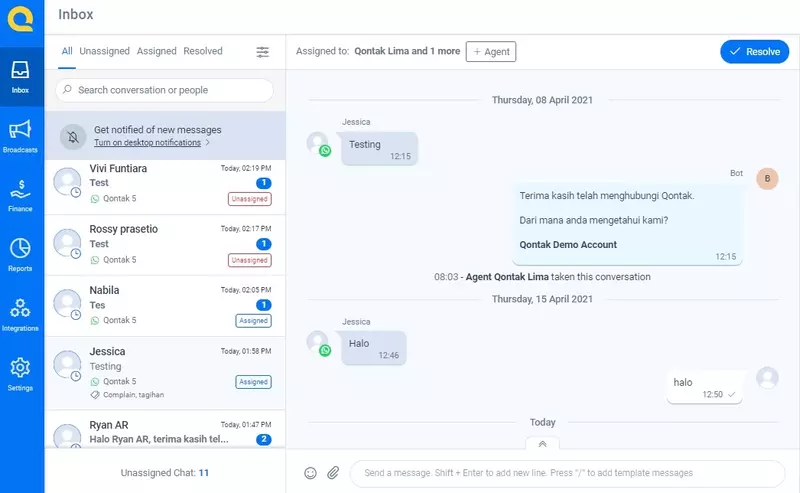Open Reports pie chart icon

(x=21, y=252)
